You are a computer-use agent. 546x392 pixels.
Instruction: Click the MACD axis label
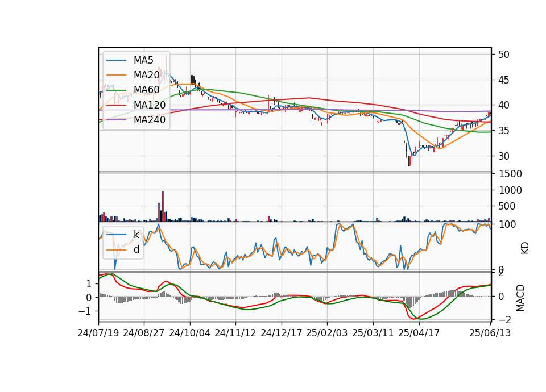tap(520, 298)
